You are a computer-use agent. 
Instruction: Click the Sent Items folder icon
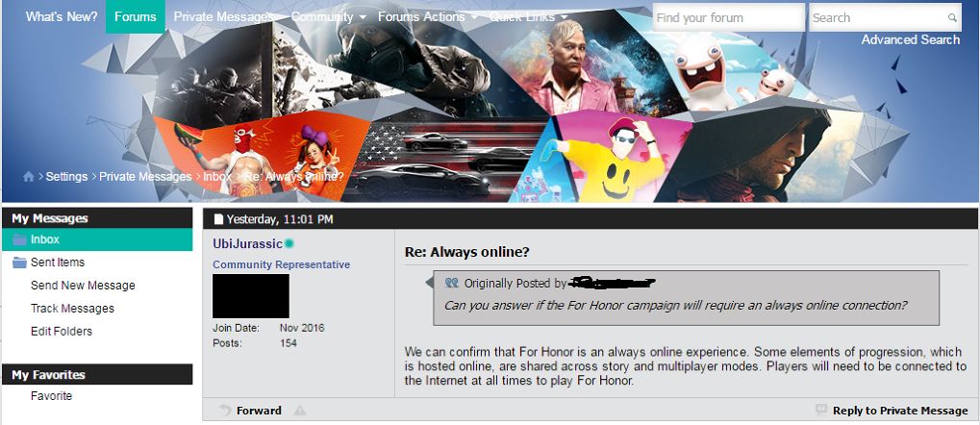pyautogui.click(x=19, y=262)
